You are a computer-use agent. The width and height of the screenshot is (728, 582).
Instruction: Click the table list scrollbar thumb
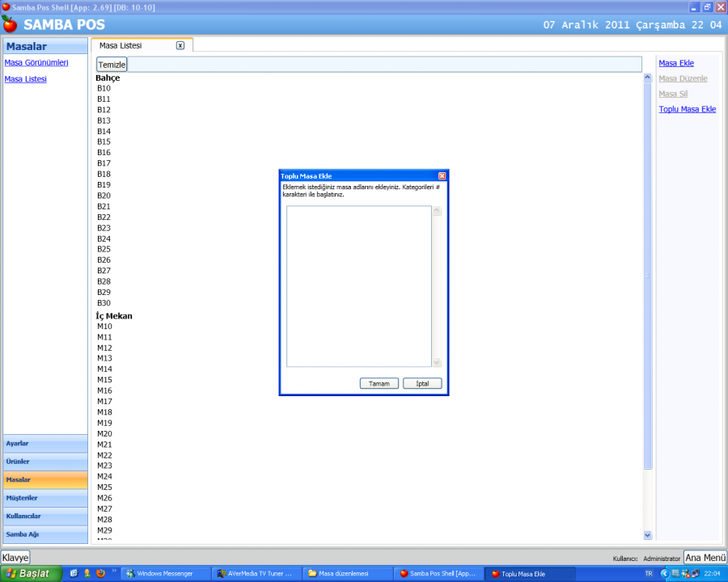click(648, 276)
